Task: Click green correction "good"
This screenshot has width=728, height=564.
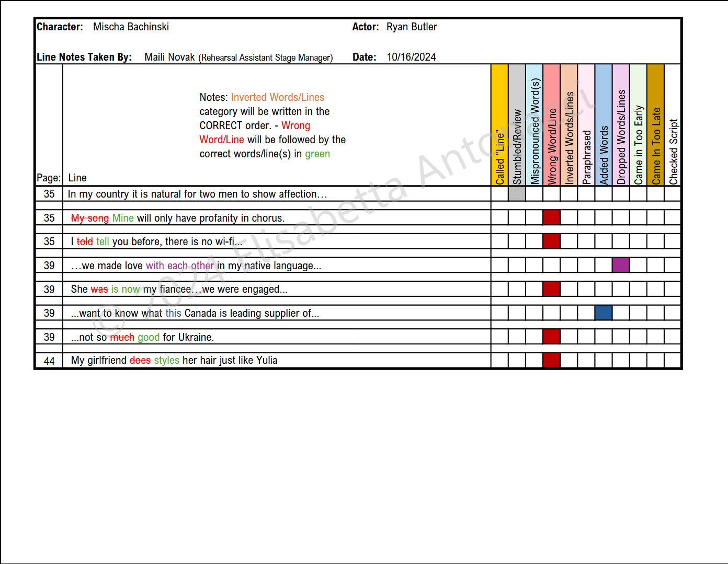Action: tap(149, 337)
